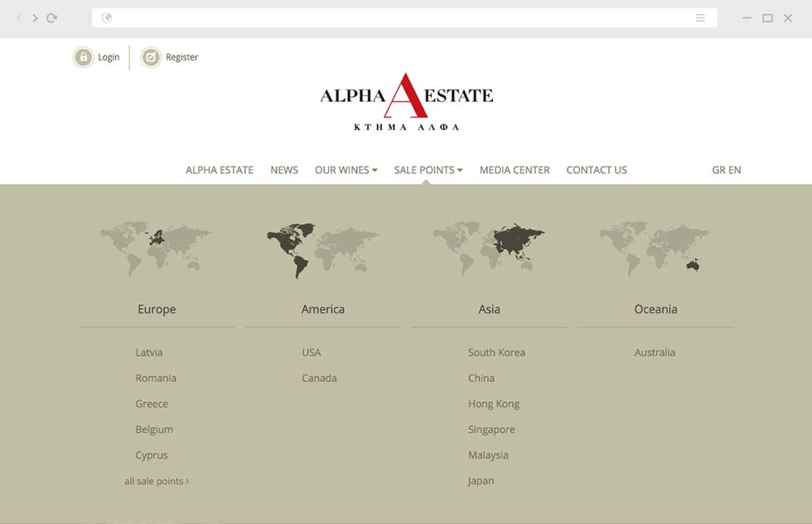Reload the page with the refresh icon

coord(51,18)
